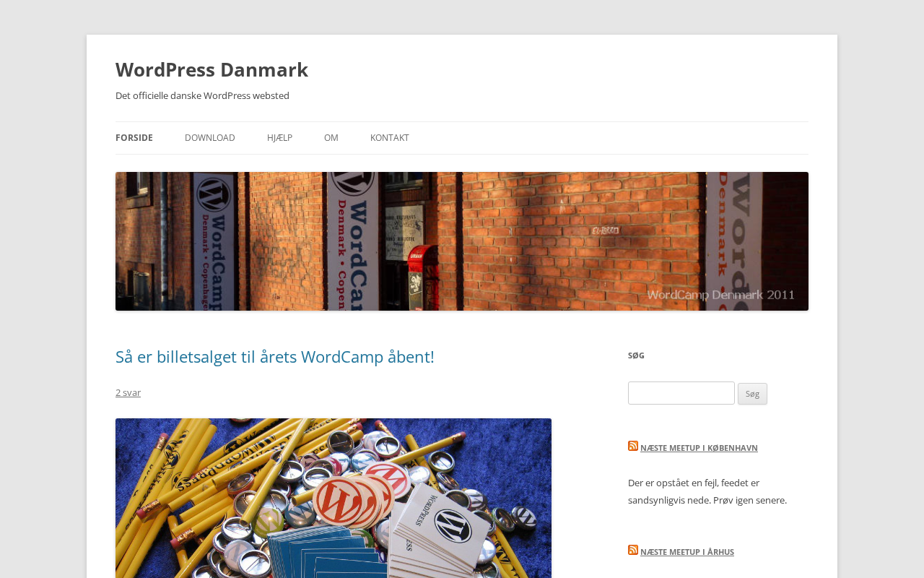This screenshot has width=924, height=578.
Task: Open the Download menu item
Action: 210,138
